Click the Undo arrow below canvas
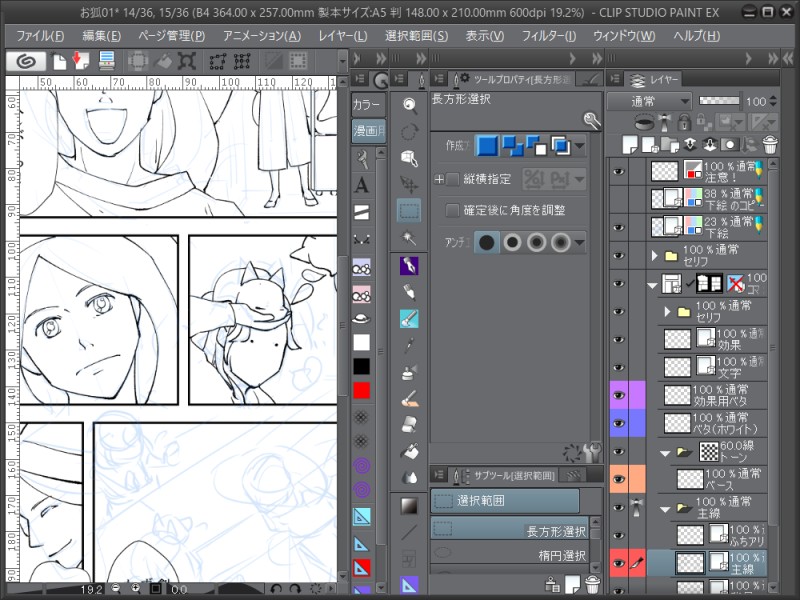Viewport: 800px width, 600px height. point(276,589)
